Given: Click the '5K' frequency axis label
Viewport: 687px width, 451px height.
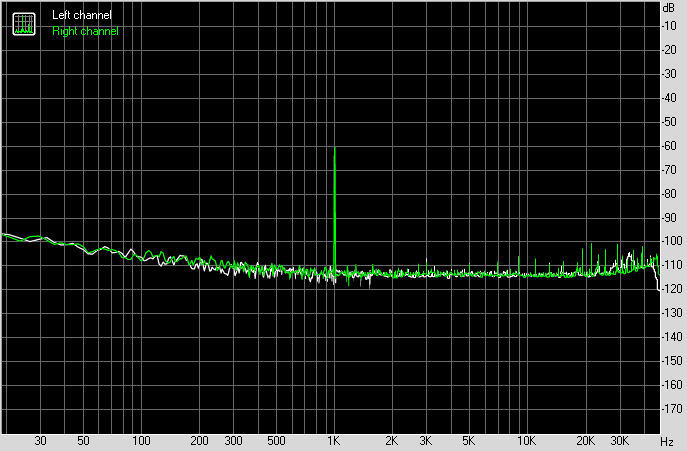Looking at the screenshot, I should click(x=469, y=441).
